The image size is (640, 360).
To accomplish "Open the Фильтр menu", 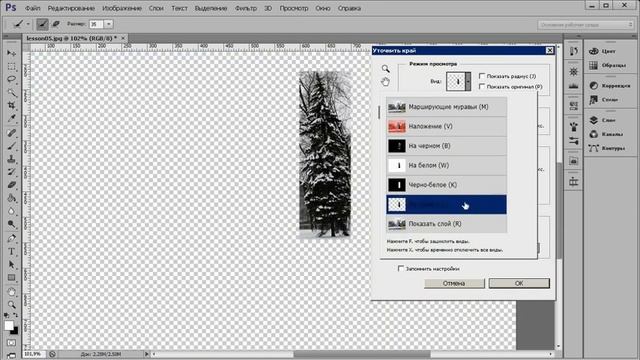I will pyautogui.click(x=246, y=8).
